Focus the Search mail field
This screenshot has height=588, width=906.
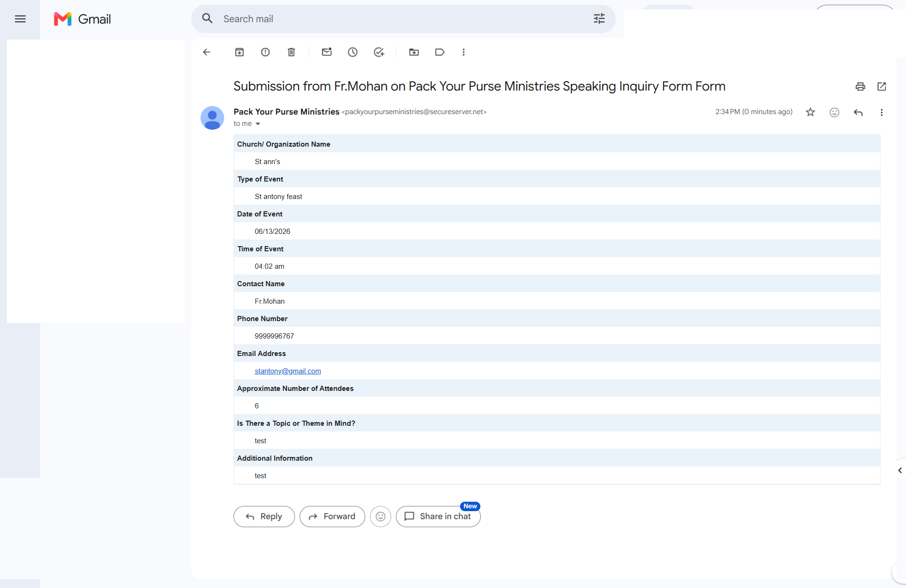pos(403,19)
